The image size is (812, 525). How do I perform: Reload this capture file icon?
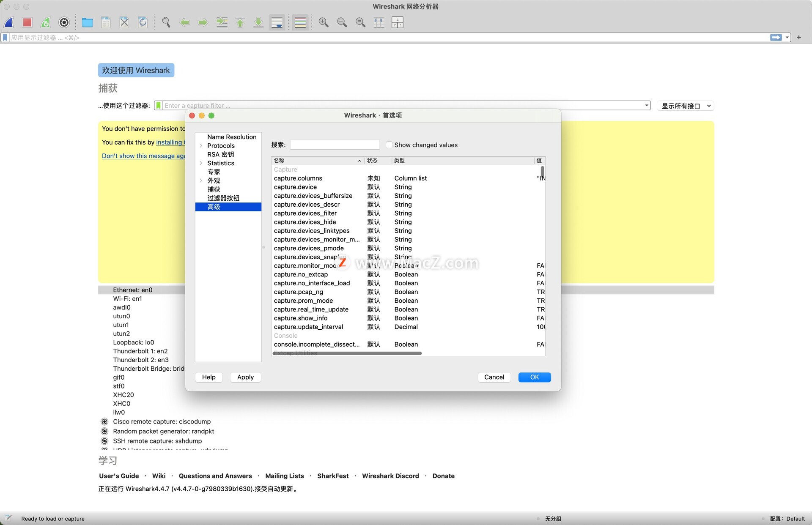point(143,22)
